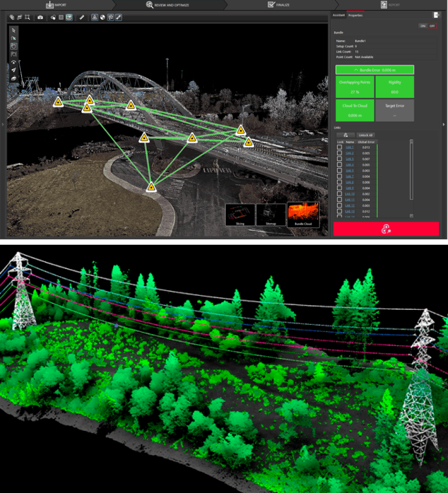Select the Sitemap view thumbnail
Viewport: 448px width, 493px height.
click(x=271, y=215)
